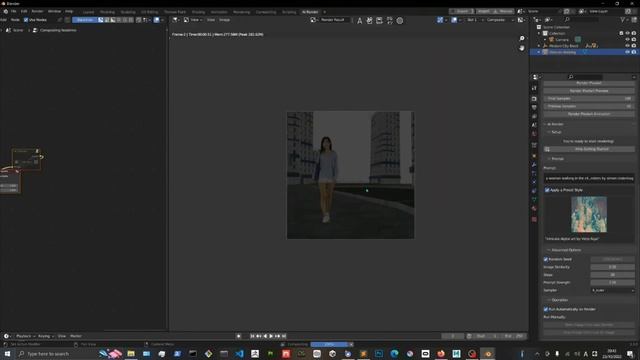Toggle Run Automatically on Render checkbox
This screenshot has height=360, width=640.
[x=546, y=309]
